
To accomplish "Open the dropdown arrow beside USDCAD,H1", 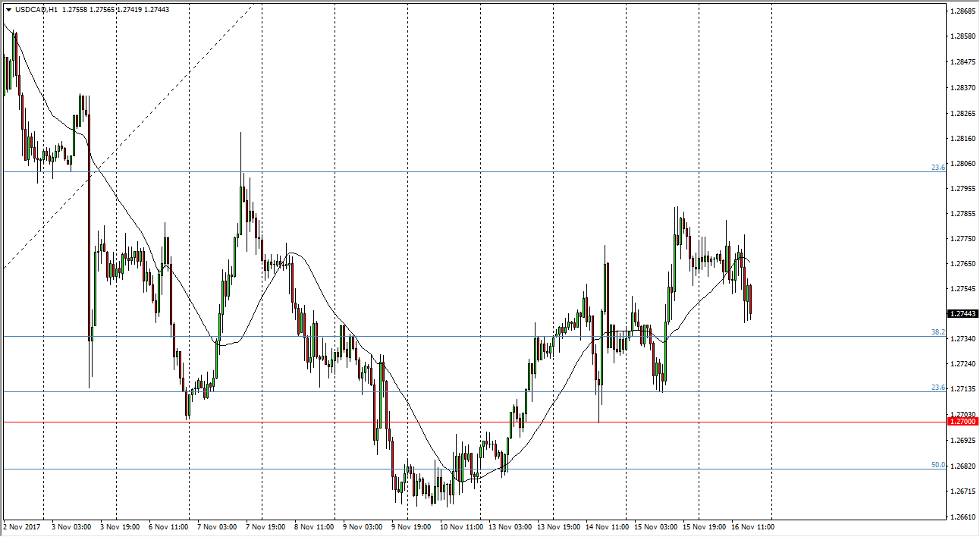I will coord(8,11).
